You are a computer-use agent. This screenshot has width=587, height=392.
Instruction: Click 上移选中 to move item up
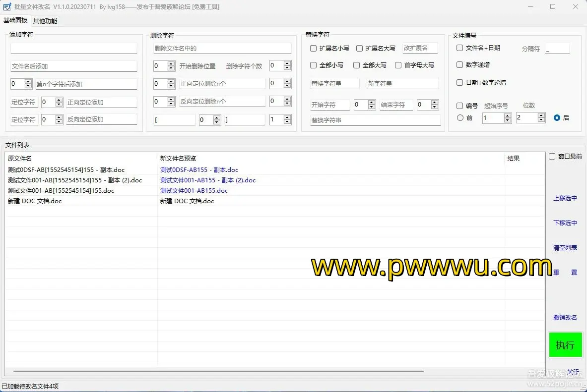click(x=565, y=198)
